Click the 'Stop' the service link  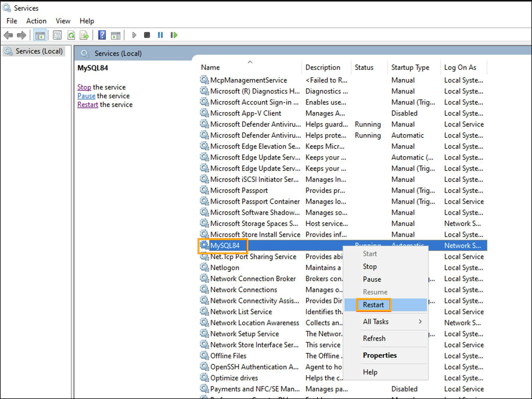coord(84,87)
